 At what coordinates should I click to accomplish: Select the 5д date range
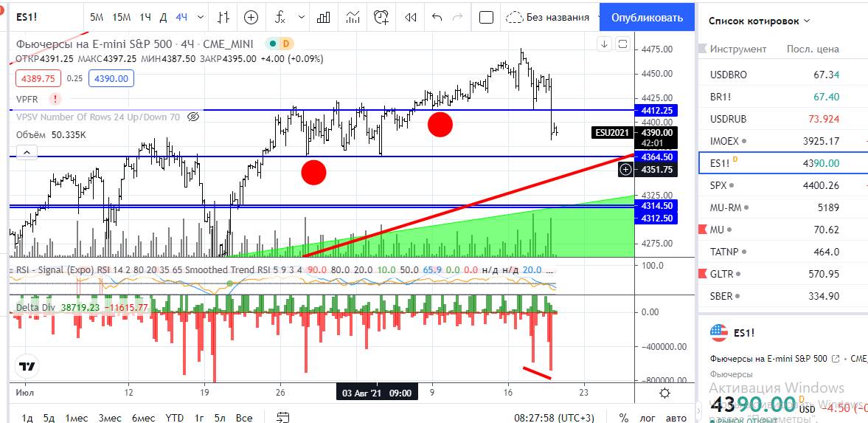click(x=49, y=418)
